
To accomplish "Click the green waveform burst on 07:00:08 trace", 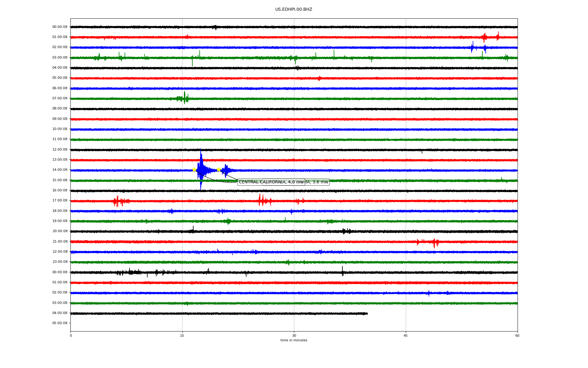I will [184, 98].
